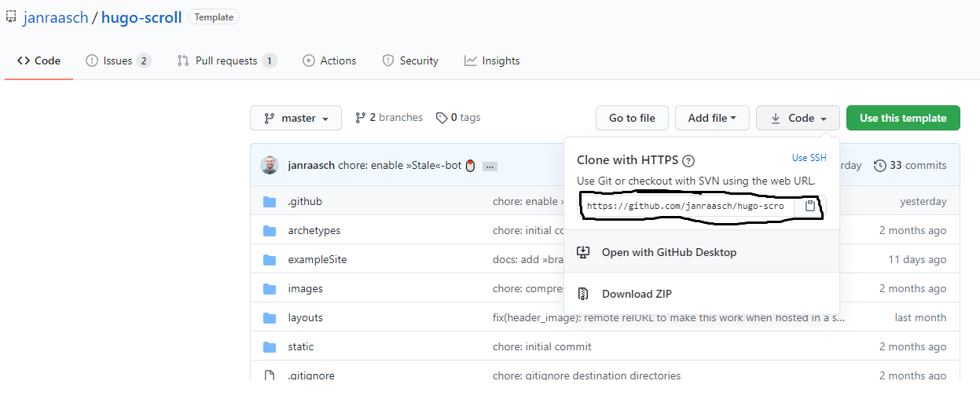Open the .gitignore file

pos(311,376)
